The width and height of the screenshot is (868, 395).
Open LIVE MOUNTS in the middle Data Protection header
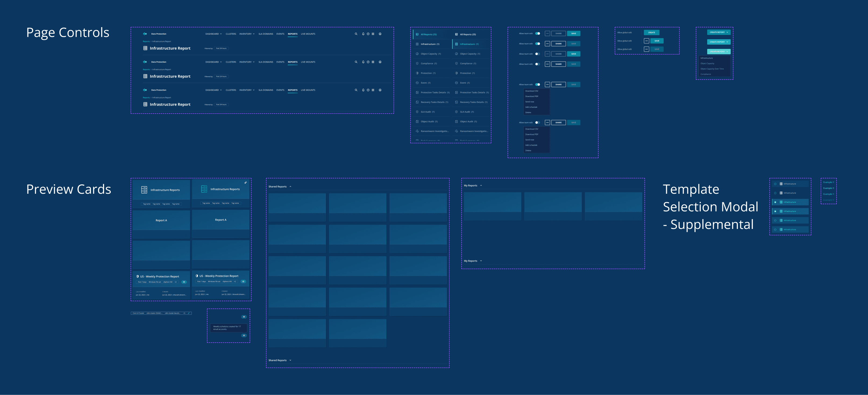tap(308, 62)
